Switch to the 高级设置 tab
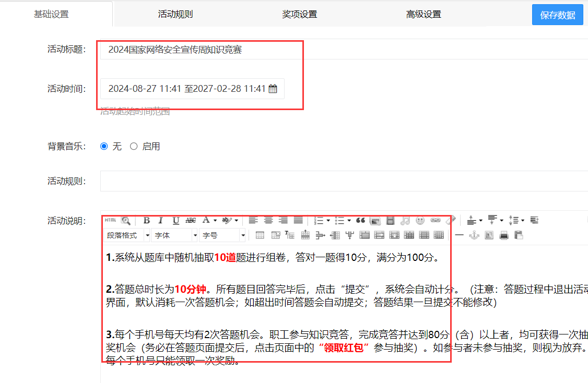The image size is (588, 383). pyautogui.click(x=424, y=14)
